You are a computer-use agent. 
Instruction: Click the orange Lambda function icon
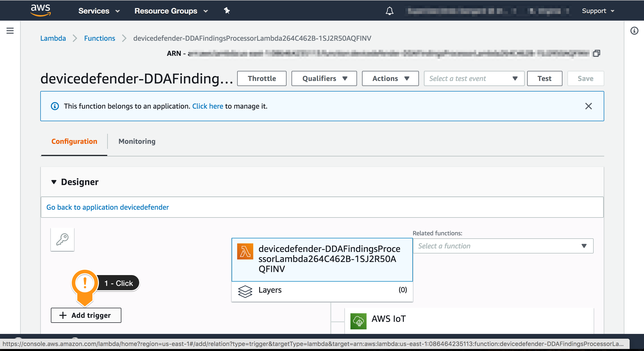point(245,251)
